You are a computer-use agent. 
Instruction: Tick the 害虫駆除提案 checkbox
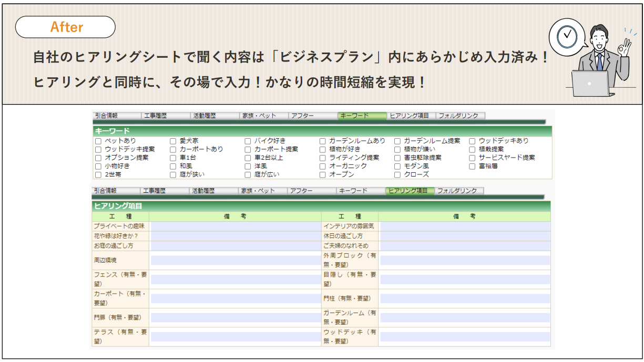point(397,158)
